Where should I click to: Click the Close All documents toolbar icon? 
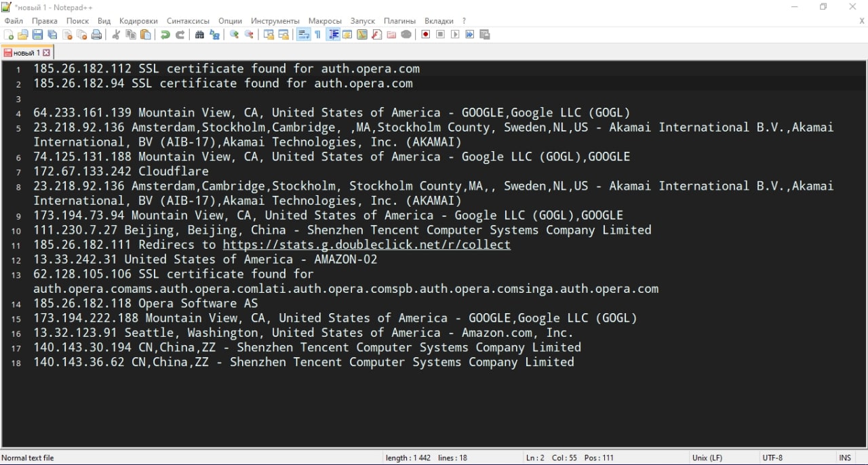[81, 35]
